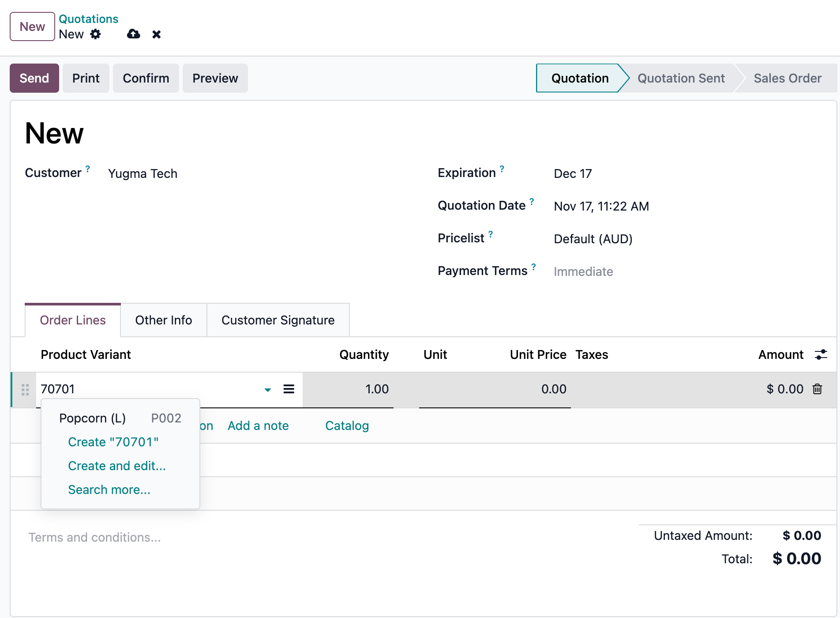Select Popcorn (L) from the suggestions
The height and width of the screenshot is (618, 840).
[93, 418]
